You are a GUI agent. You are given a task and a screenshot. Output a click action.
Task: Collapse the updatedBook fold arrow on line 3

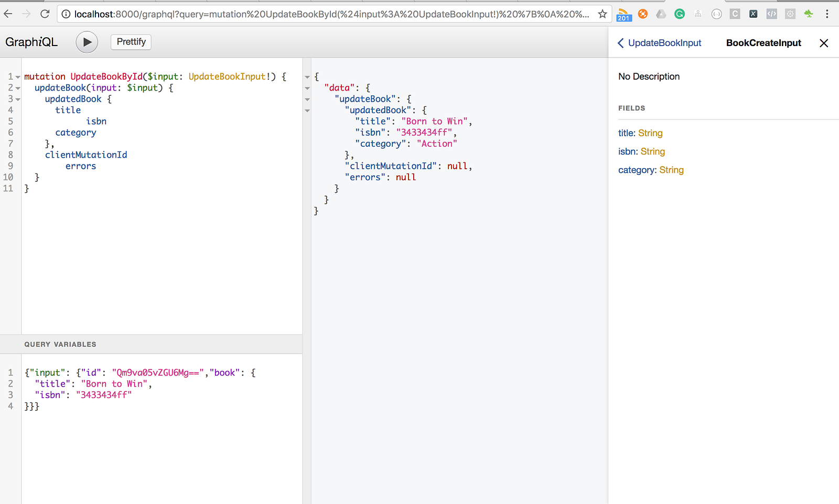[18, 99]
